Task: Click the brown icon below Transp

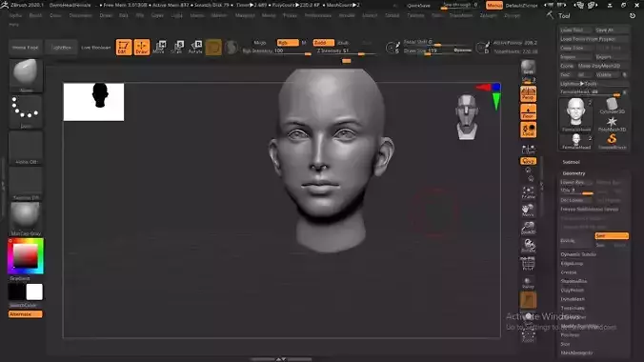Action: pyautogui.click(x=528, y=300)
